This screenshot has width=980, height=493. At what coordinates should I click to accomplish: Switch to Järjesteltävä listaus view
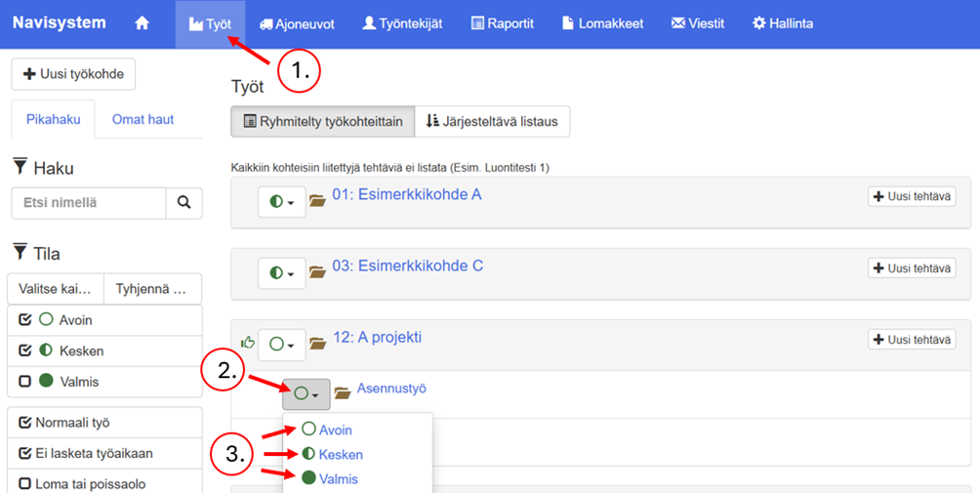coord(492,122)
